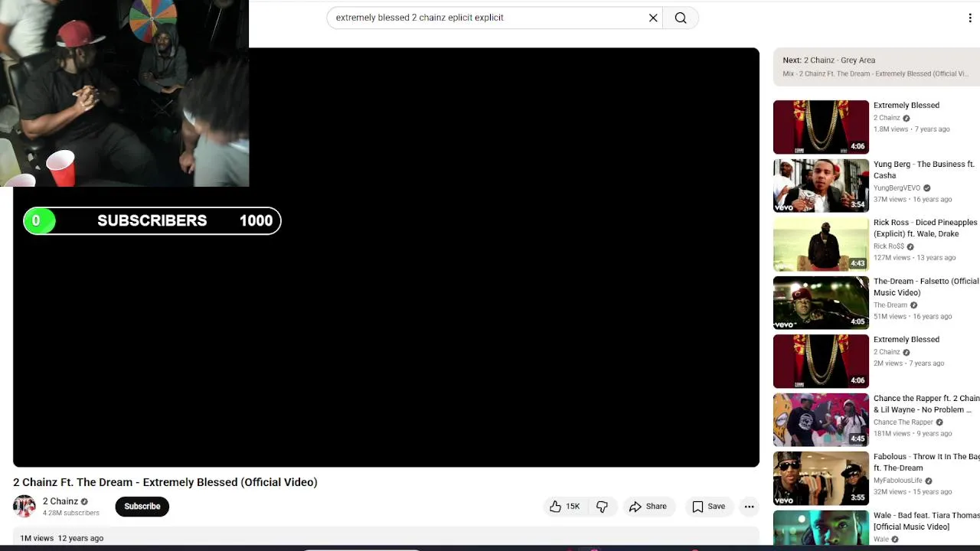Viewport: 980px width, 551px height.
Task: Click the black video player area
Action: coord(386,257)
